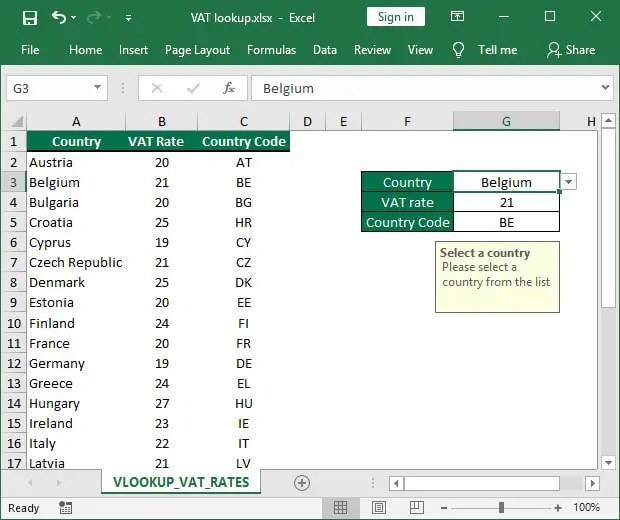Switch to Page Break Preview icon
The width and height of the screenshot is (620, 520).
[x=417, y=507]
